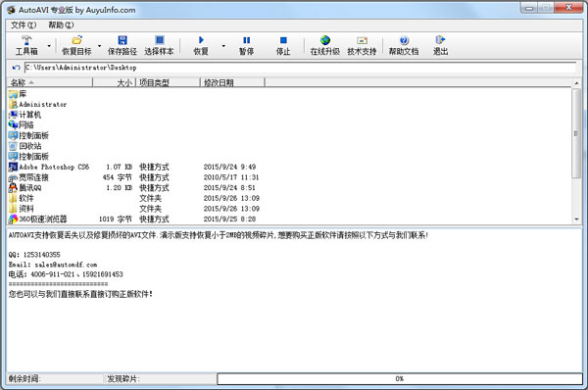The width and height of the screenshot is (588, 390).
Task: Select the 库 library item
Action: point(18,94)
